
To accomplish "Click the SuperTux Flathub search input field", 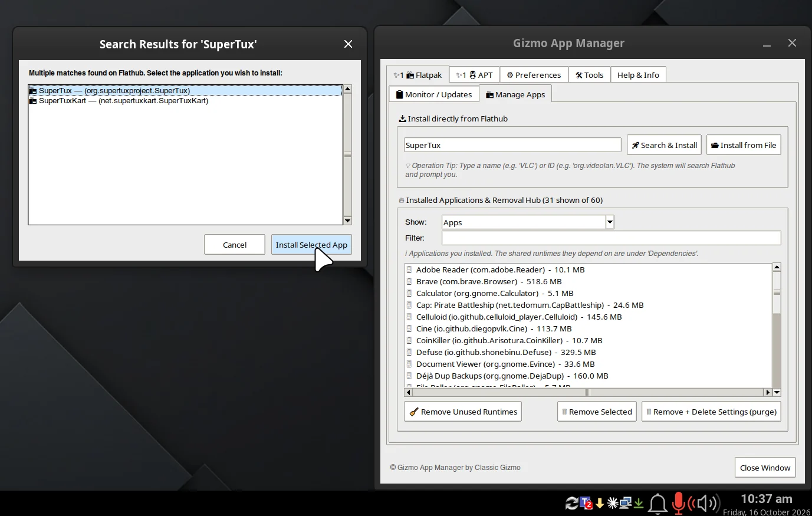I will [x=512, y=145].
